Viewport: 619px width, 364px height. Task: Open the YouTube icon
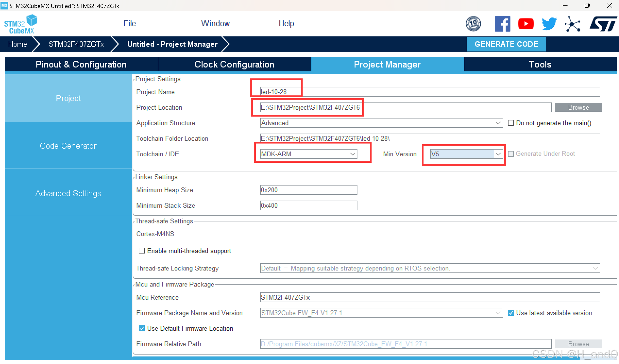coord(526,24)
